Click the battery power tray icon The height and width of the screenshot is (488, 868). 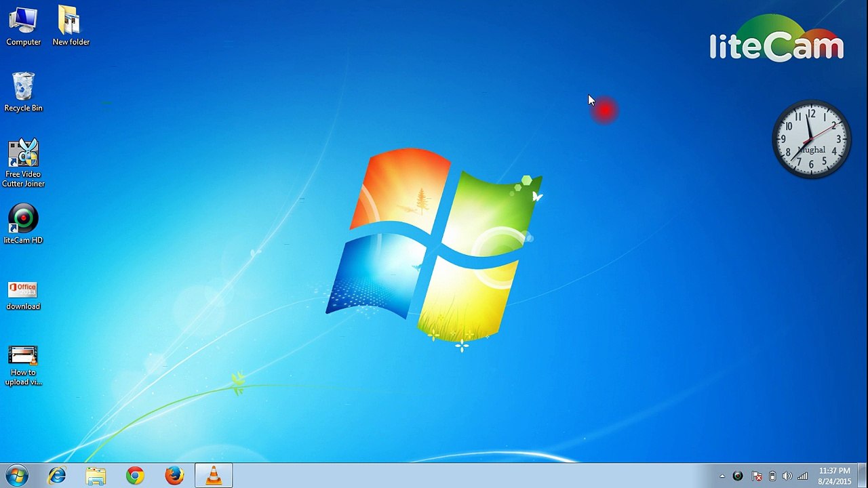(772, 476)
